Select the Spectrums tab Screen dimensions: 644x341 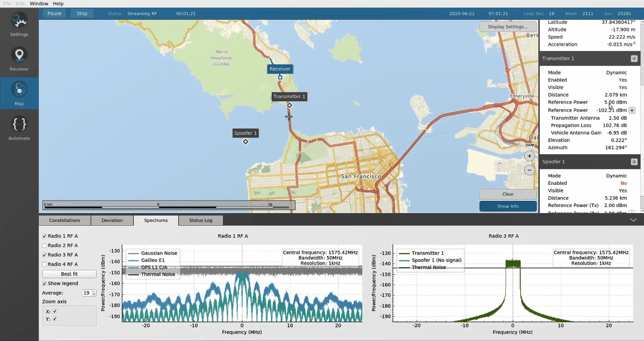156,220
